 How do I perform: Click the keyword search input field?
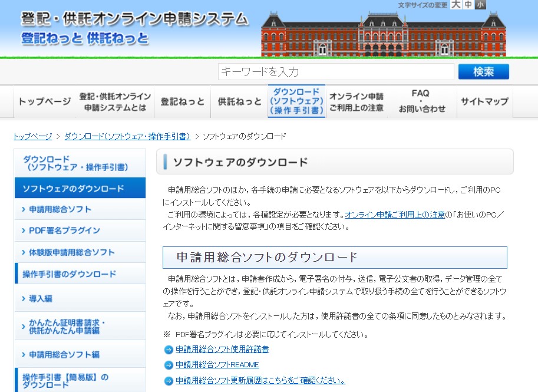coord(336,72)
